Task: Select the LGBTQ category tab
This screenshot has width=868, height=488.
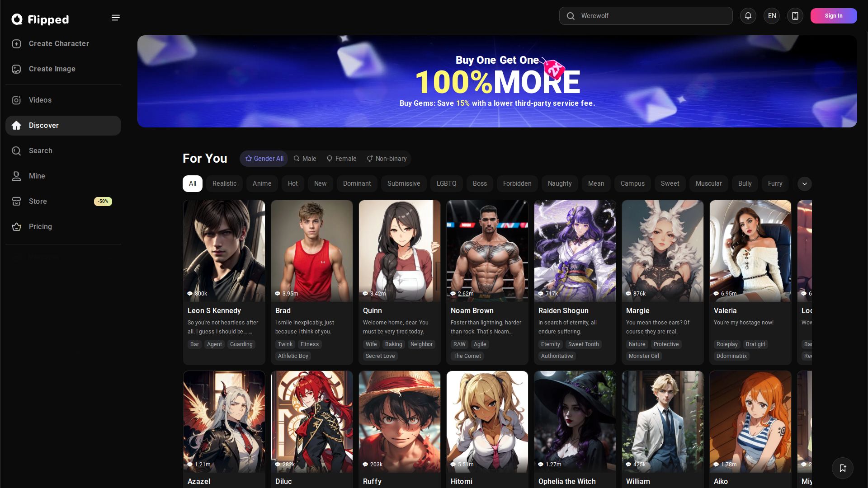Action: pos(447,184)
